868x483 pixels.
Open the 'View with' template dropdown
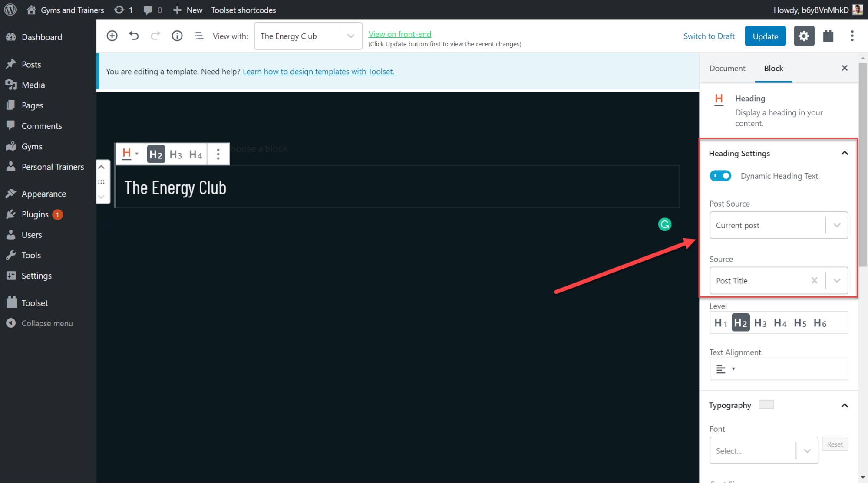(x=350, y=36)
